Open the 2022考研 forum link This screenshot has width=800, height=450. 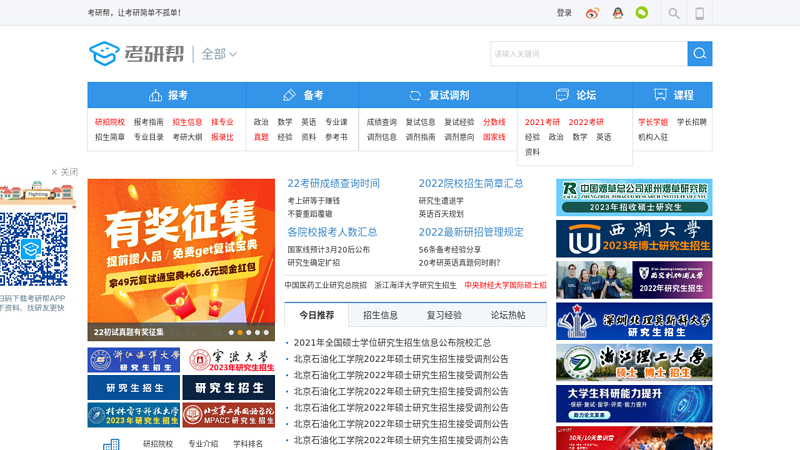point(586,122)
